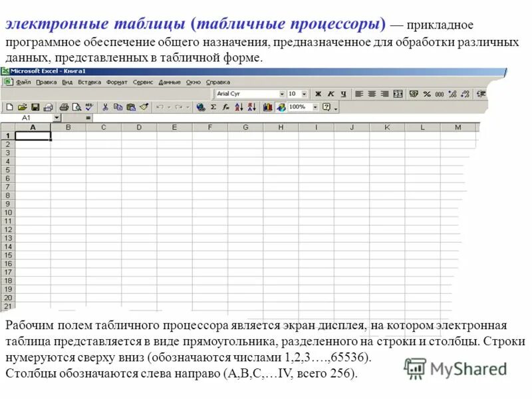Click the New workbook icon
The width and height of the screenshot is (532, 399).
(x=9, y=107)
